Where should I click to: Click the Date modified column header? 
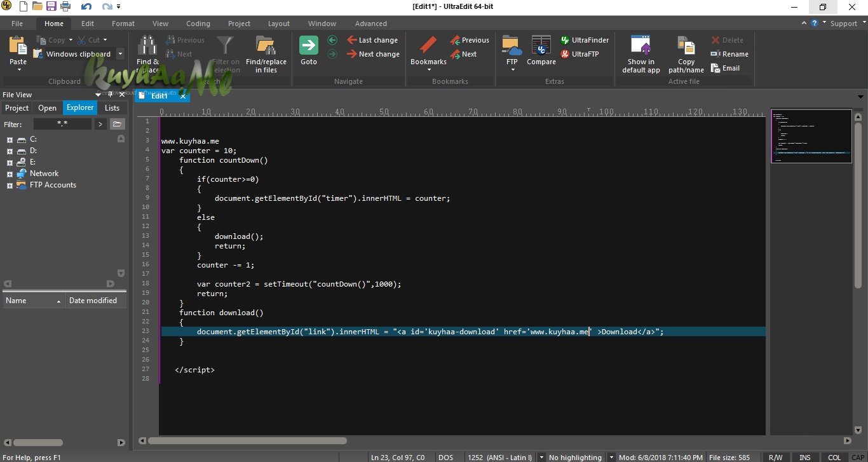click(x=96, y=301)
